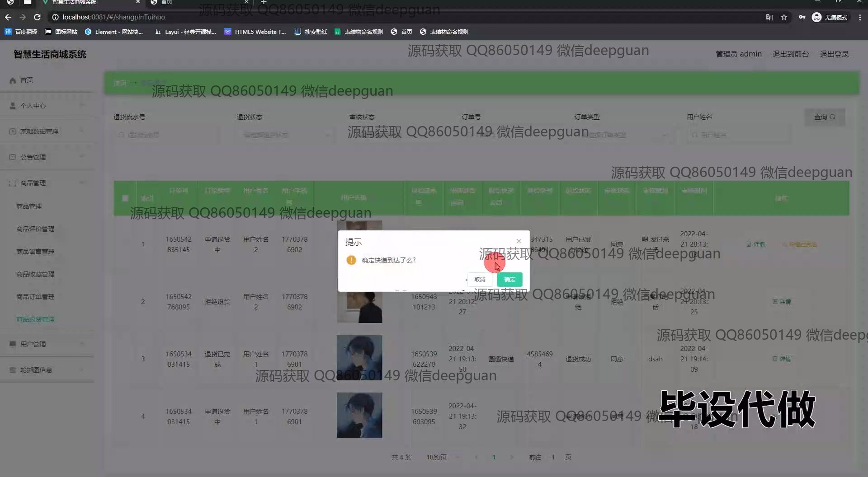Click the 首页 home icon in sidebar
Image resolution: width=868 pixels, height=477 pixels.
click(x=13, y=80)
